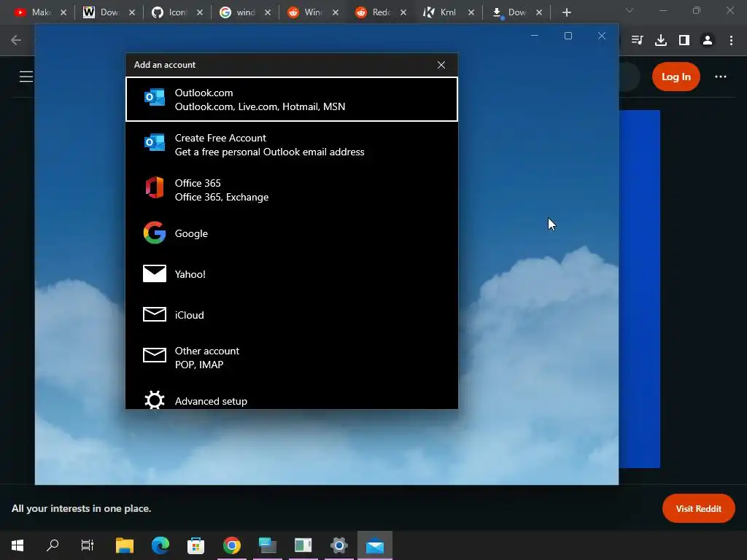Switch to the Reddit 'Win' tab
The width and height of the screenshot is (747, 560).
(306, 12)
